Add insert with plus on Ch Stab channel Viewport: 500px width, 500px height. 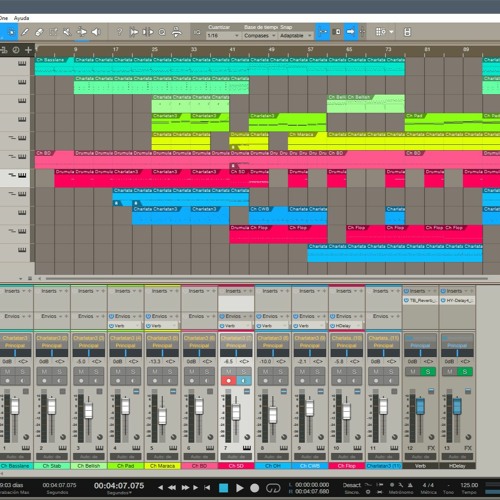(66, 291)
